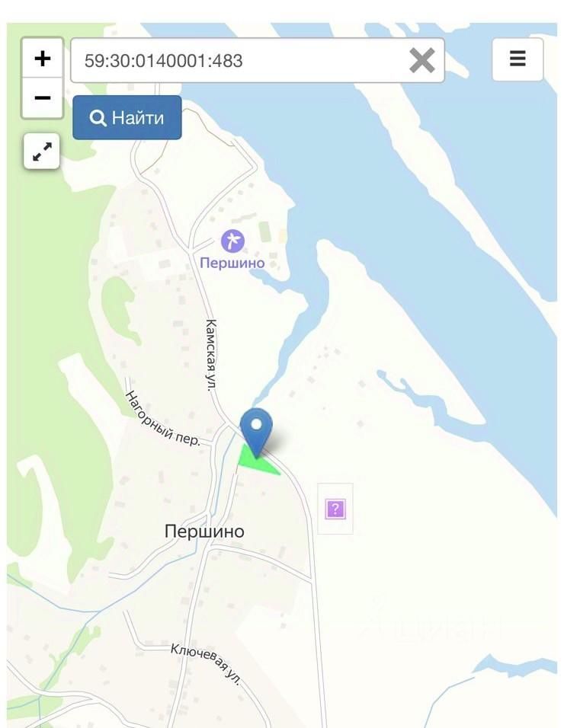This screenshot has width=564, height=728.
Task: Click the magnifier icon inside Найти
Action: (x=98, y=118)
